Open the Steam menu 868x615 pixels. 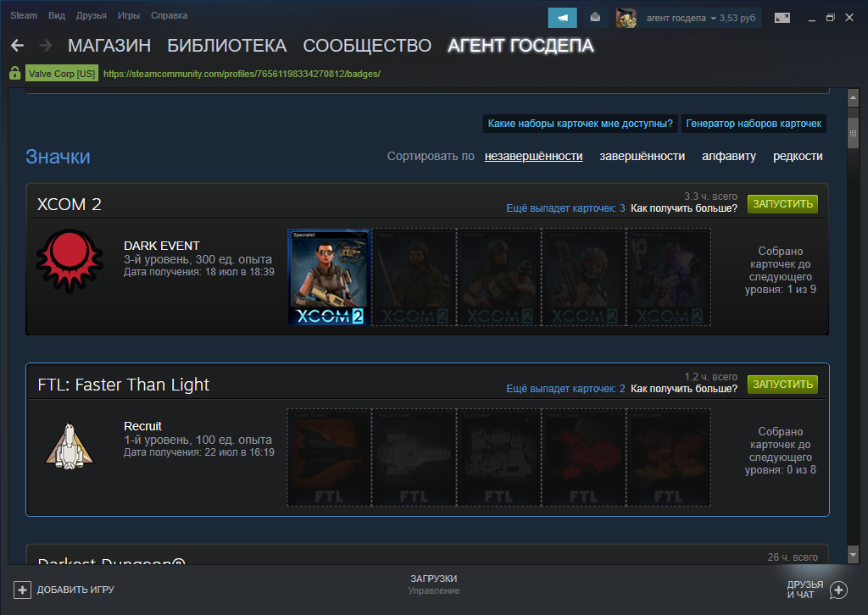[x=24, y=15]
